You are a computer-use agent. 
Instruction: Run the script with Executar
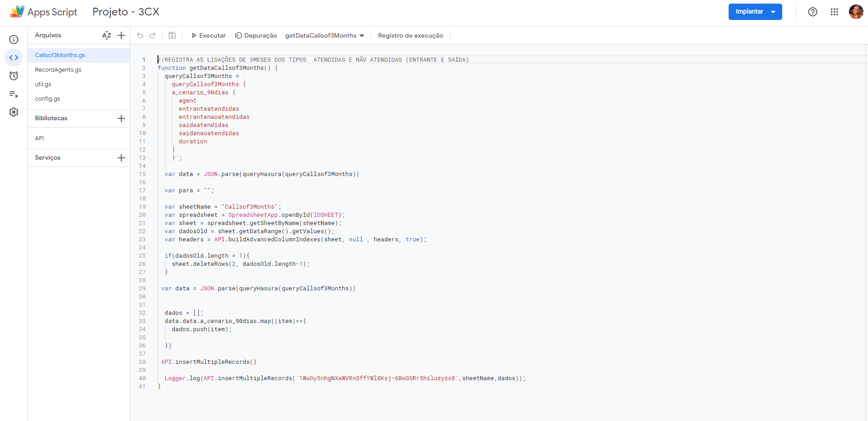208,35
